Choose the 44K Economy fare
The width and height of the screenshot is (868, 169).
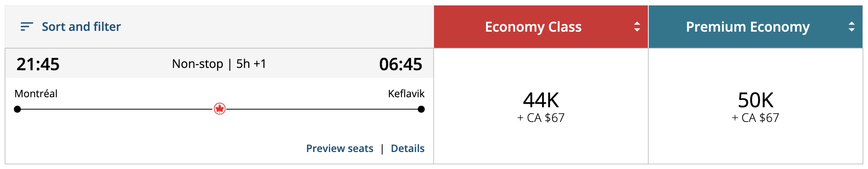pos(541,100)
